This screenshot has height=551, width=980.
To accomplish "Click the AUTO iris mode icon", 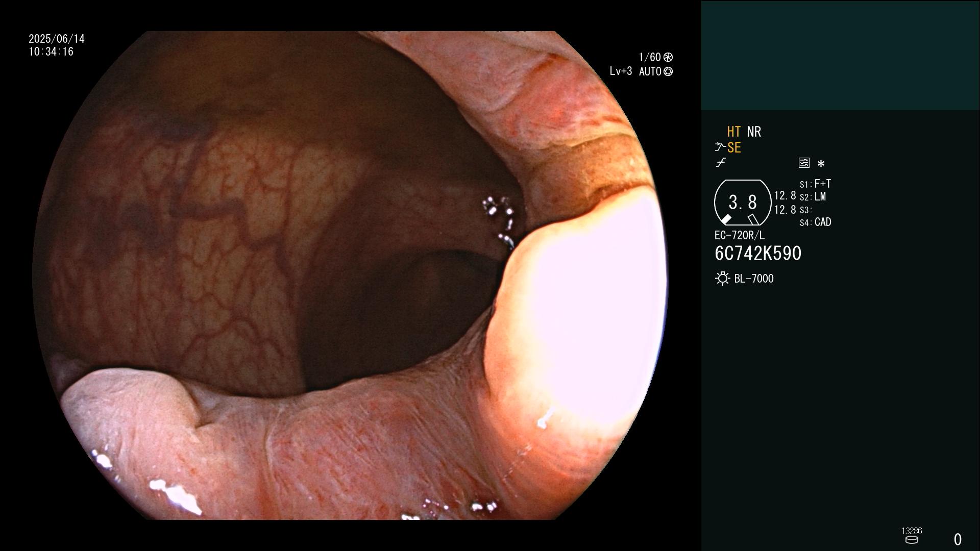I will click(668, 71).
